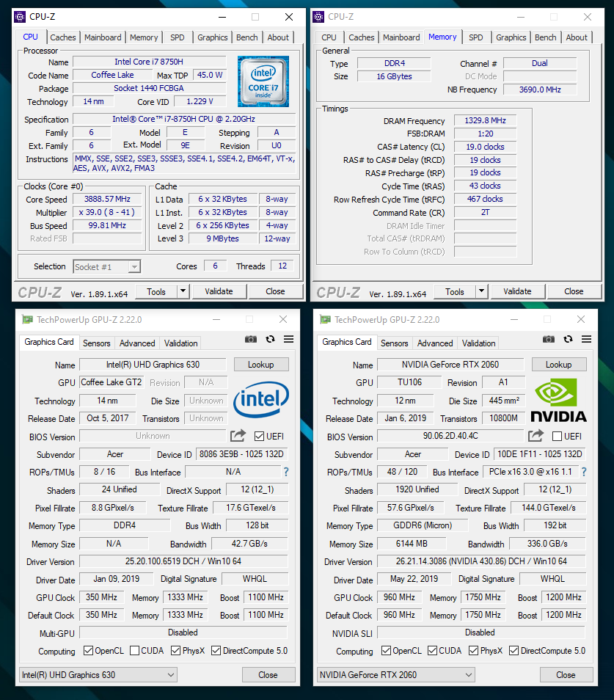Screen dimensions: 614x700
Task: Click refresh icon in Intel UHD GPU-Z window
Action: (270, 339)
